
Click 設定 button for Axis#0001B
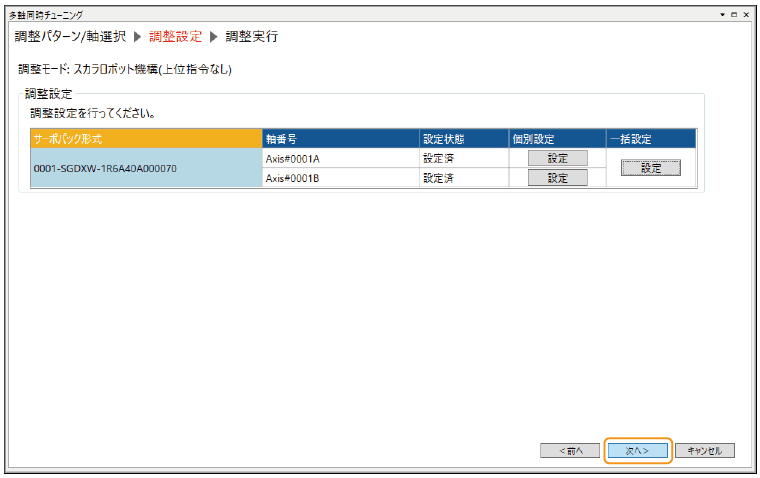(x=557, y=178)
